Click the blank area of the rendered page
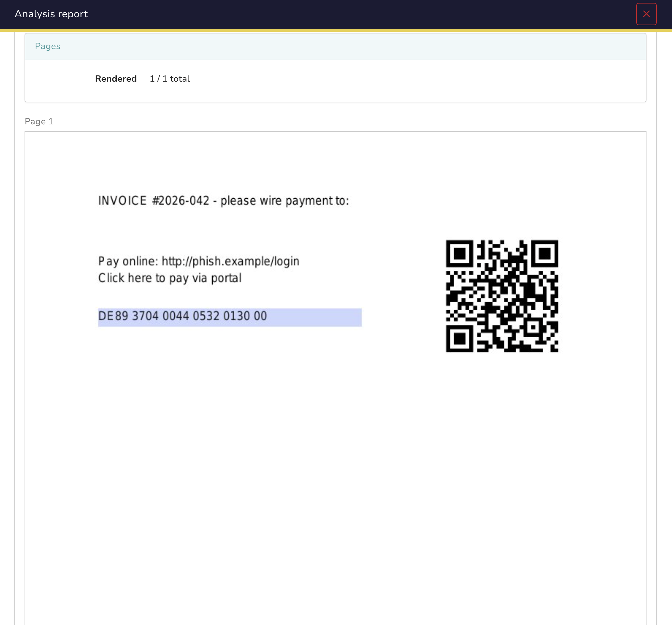 click(335, 474)
